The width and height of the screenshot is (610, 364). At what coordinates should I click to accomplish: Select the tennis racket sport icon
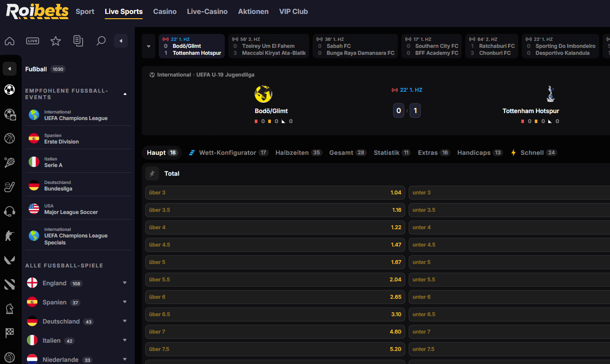pyautogui.click(x=10, y=163)
